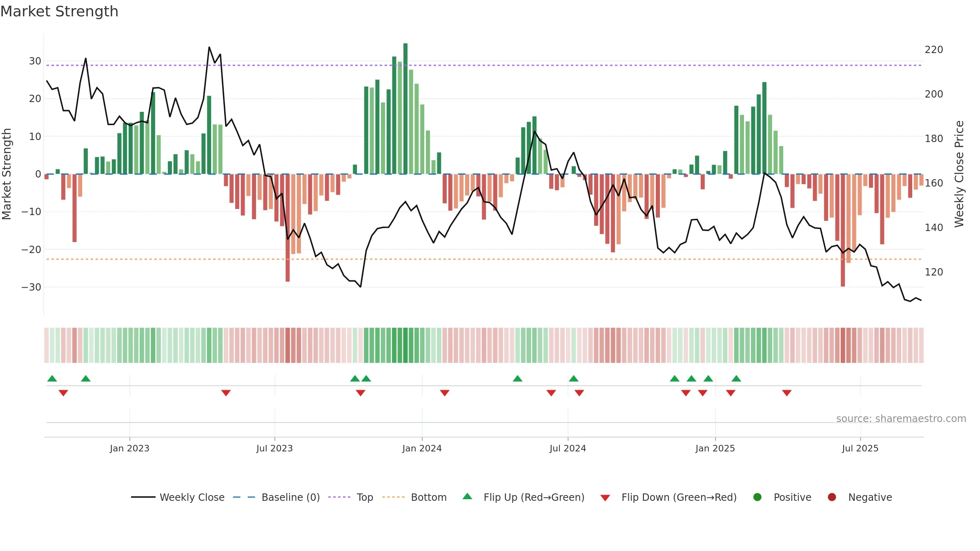Click the source: sharemaestro.com text

(x=901, y=419)
